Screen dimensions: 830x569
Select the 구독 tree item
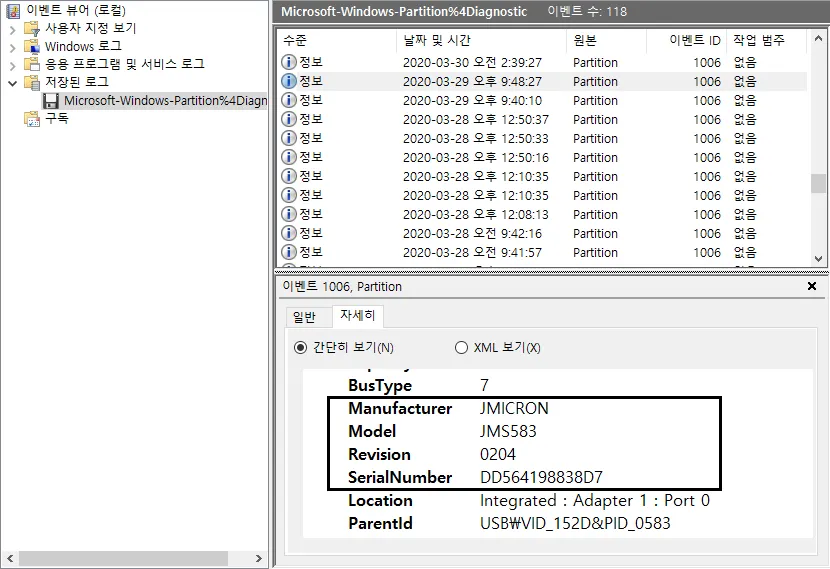(57, 118)
